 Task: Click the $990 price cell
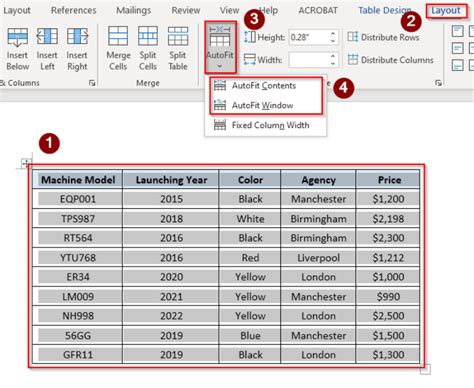388,296
